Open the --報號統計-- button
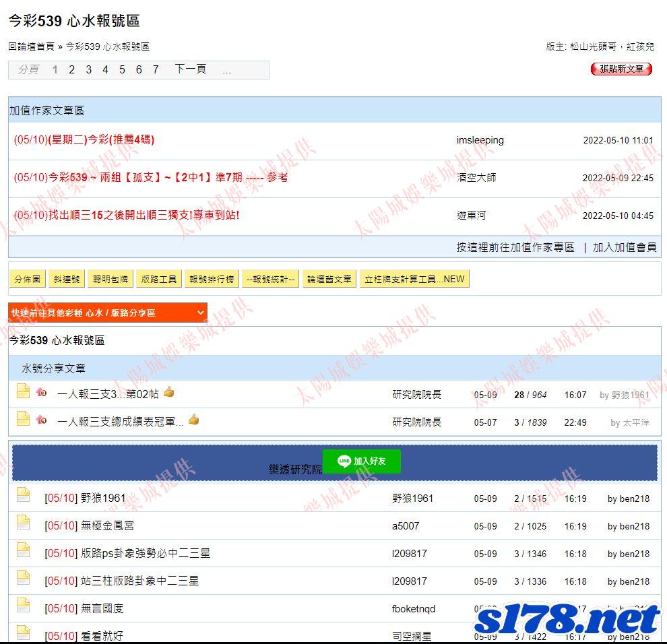The width and height of the screenshot is (667, 644). [x=271, y=279]
